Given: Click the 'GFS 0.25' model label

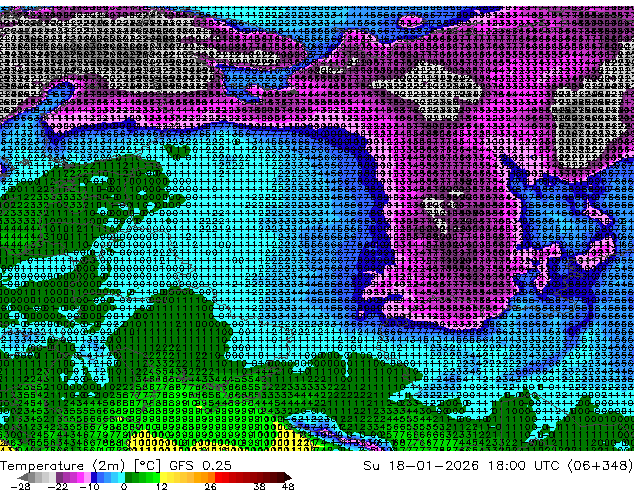Looking at the screenshot, I should tap(200, 466).
